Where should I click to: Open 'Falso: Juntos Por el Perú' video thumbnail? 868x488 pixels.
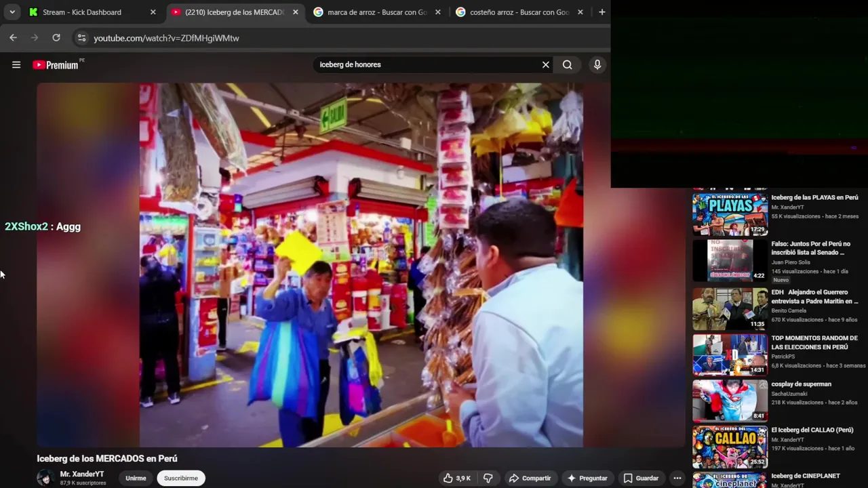(730, 260)
